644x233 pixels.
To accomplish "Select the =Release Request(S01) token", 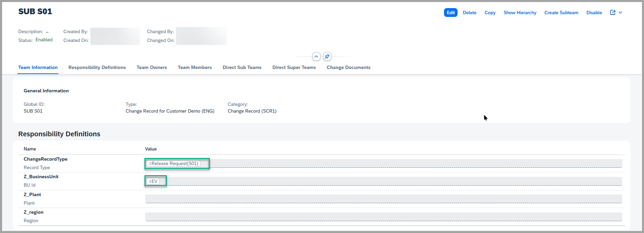I will [173, 164].
